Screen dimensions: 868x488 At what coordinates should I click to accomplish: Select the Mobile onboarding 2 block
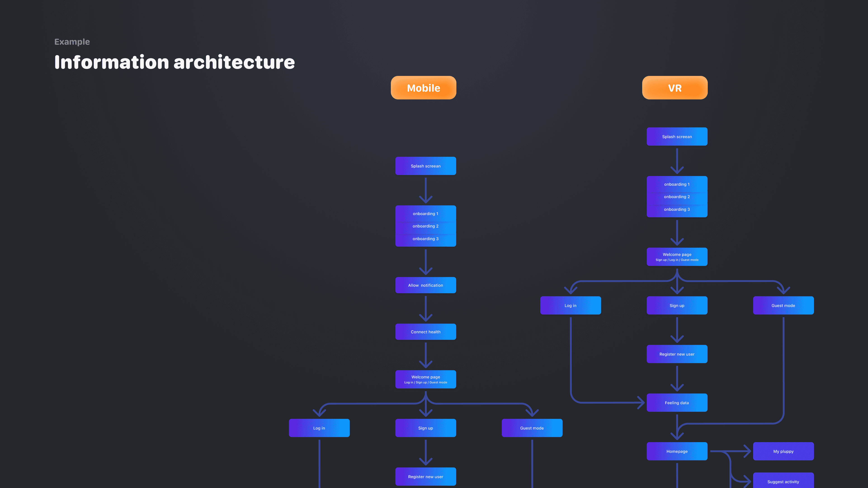tap(426, 226)
